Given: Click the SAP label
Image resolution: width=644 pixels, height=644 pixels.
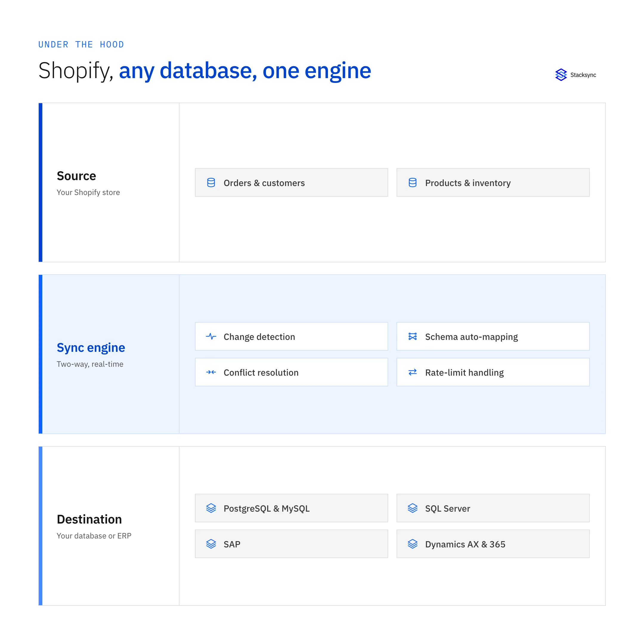Looking at the screenshot, I should pos(232,544).
